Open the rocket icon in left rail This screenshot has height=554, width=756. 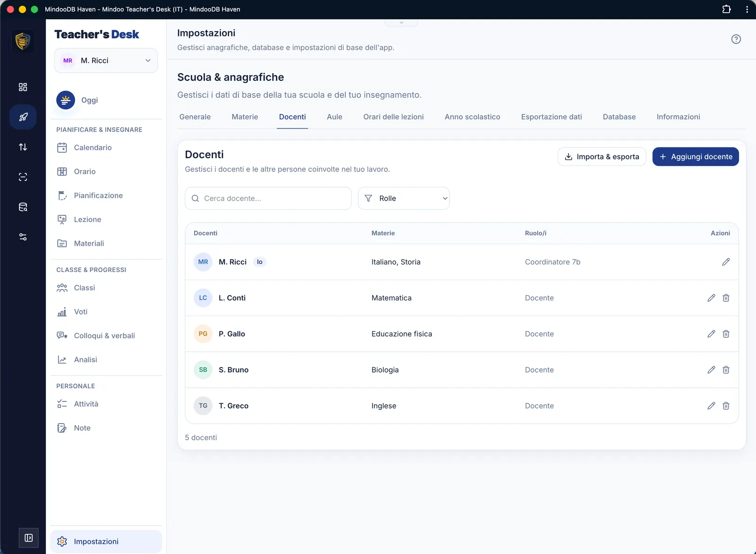coord(23,117)
